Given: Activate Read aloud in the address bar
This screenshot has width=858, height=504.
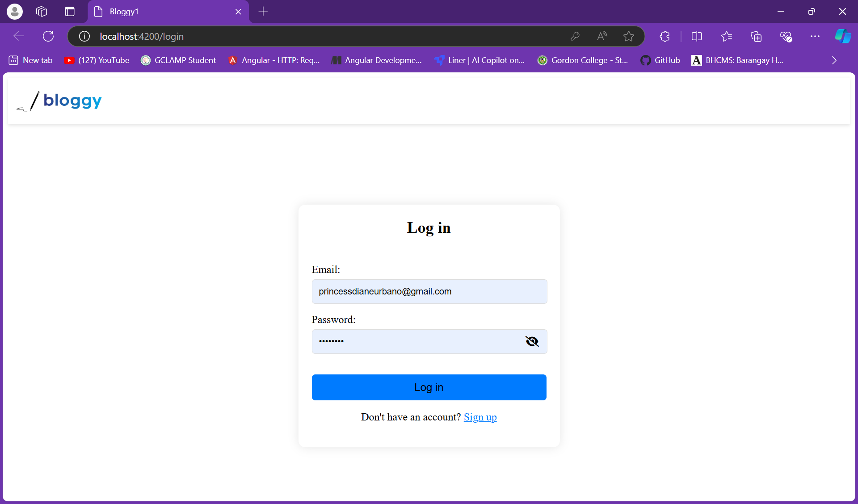Looking at the screenshot, I should coord(602,36).
